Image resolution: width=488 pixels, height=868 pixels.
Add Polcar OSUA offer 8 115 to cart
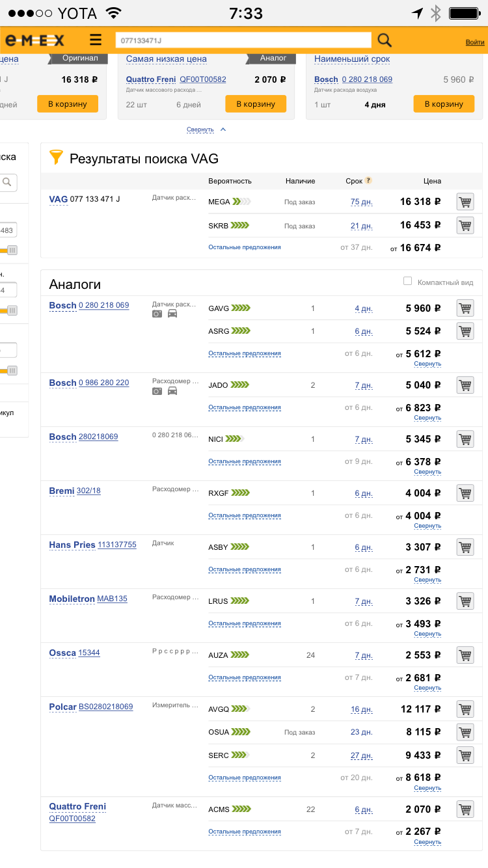465,732
